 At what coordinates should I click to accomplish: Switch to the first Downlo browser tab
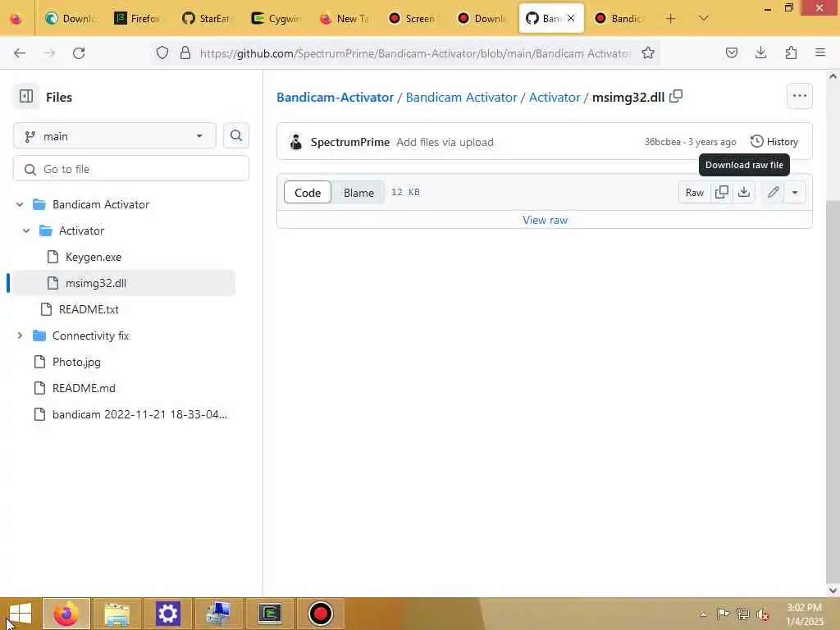point(71,18)
